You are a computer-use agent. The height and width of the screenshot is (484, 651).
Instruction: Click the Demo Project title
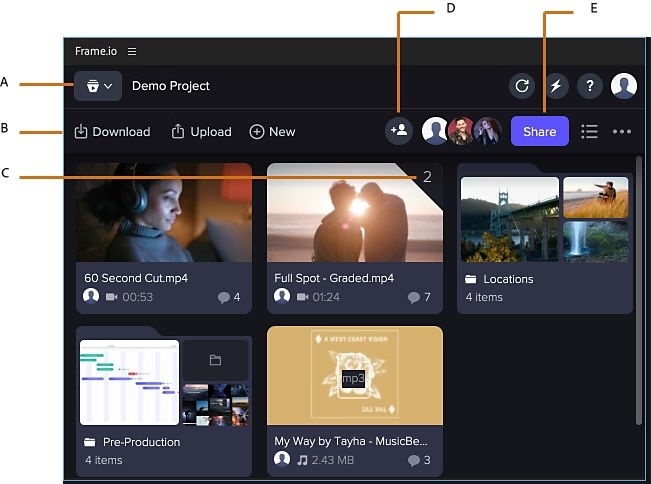click(x=171, y=86)
